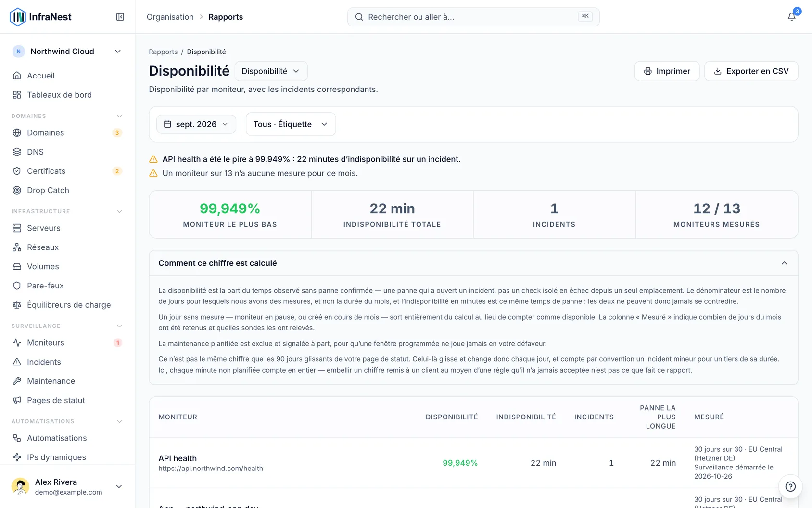Open the Tous · Étiquette filter dropdown
The image size is (812, 508).
click(x=291, y=124)
